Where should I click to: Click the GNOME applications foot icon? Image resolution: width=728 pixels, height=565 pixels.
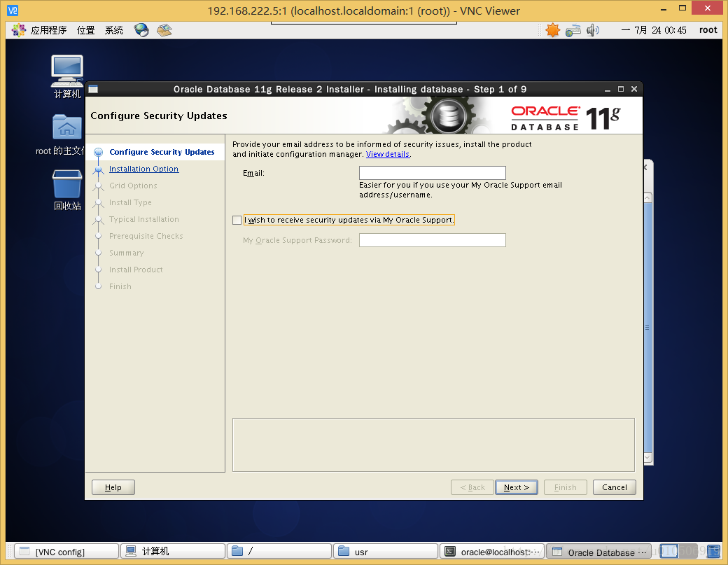coord(19,30)
